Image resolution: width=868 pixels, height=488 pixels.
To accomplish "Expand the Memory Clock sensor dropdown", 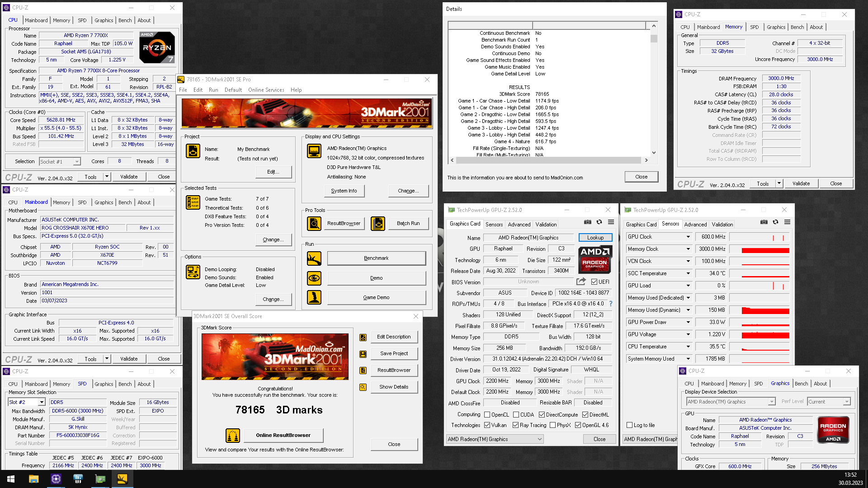I will (688, 249).
